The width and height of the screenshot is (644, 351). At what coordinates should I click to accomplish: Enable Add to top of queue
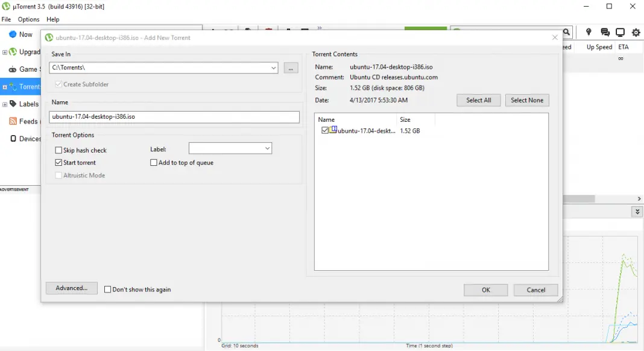(154, 162)
